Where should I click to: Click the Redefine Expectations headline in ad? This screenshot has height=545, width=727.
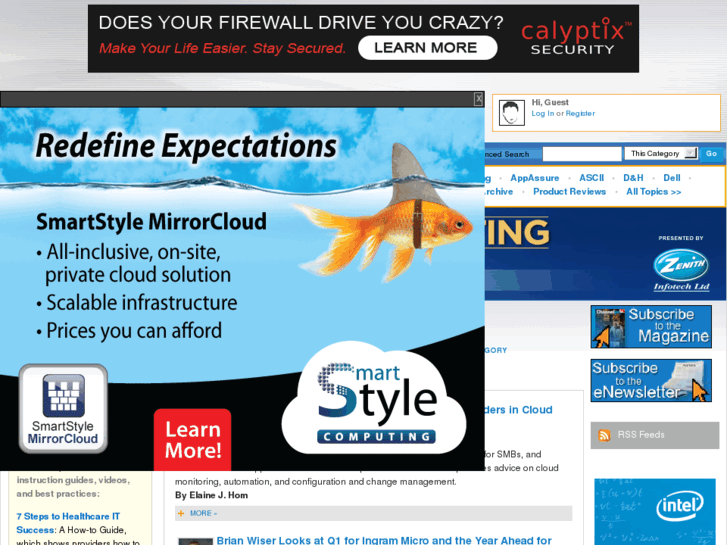tap(186, 146)
